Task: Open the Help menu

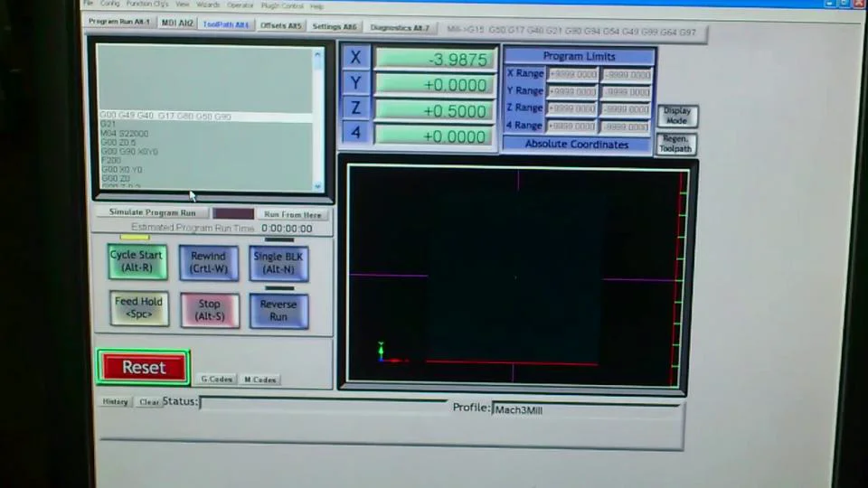Action: click(x=316, y=6)
